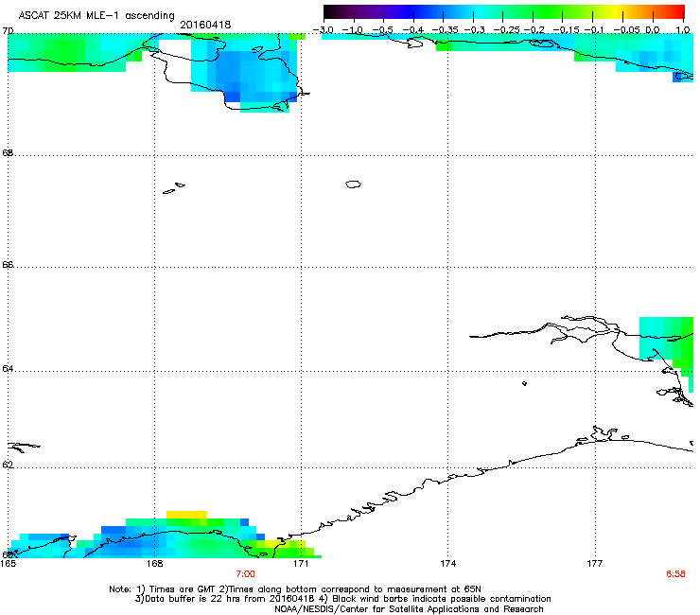Image resolution: width=700 pixels, height=615 pixels.
Task: Click the red 8:58 time label
Action: [x=675, y=574]
